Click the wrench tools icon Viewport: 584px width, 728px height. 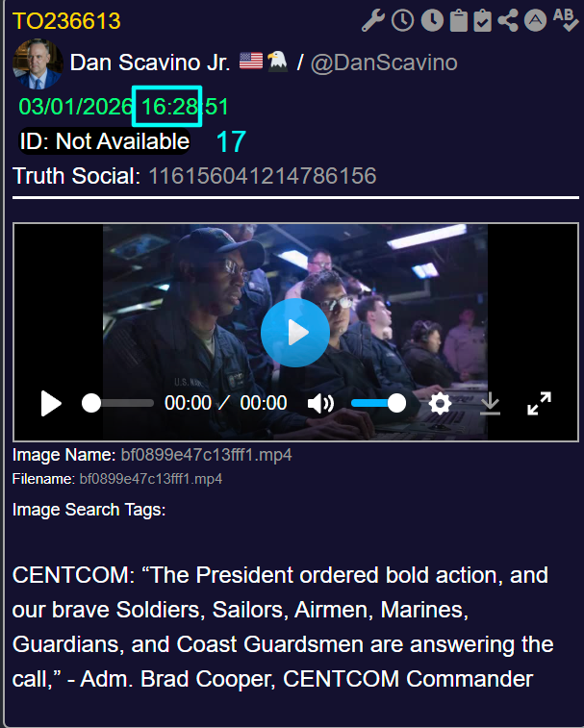coord(373,20)
